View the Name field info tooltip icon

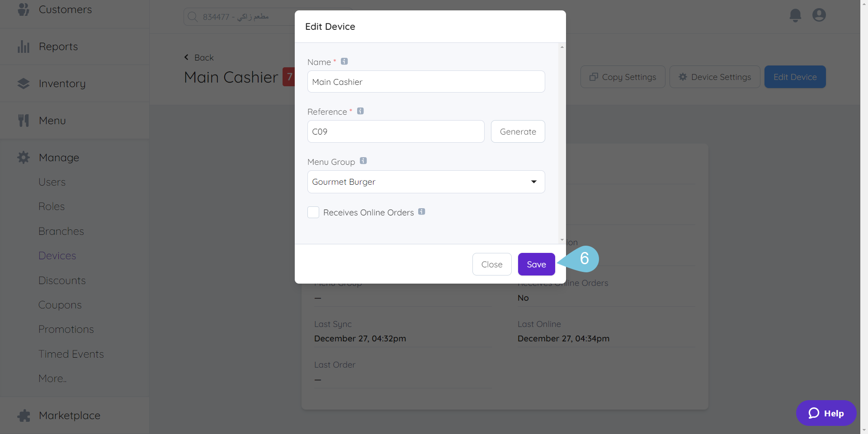point(344,61)
